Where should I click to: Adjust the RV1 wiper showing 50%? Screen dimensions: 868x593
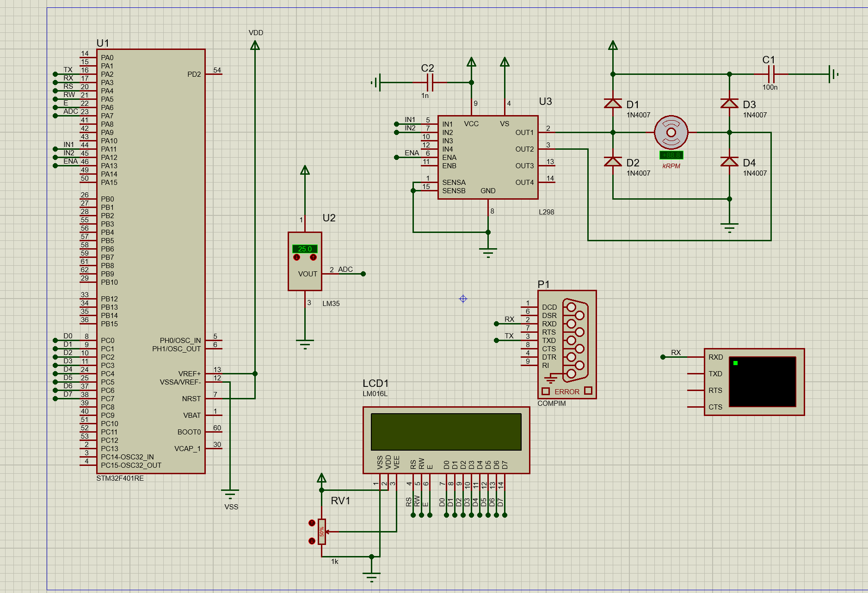(322, 532)
